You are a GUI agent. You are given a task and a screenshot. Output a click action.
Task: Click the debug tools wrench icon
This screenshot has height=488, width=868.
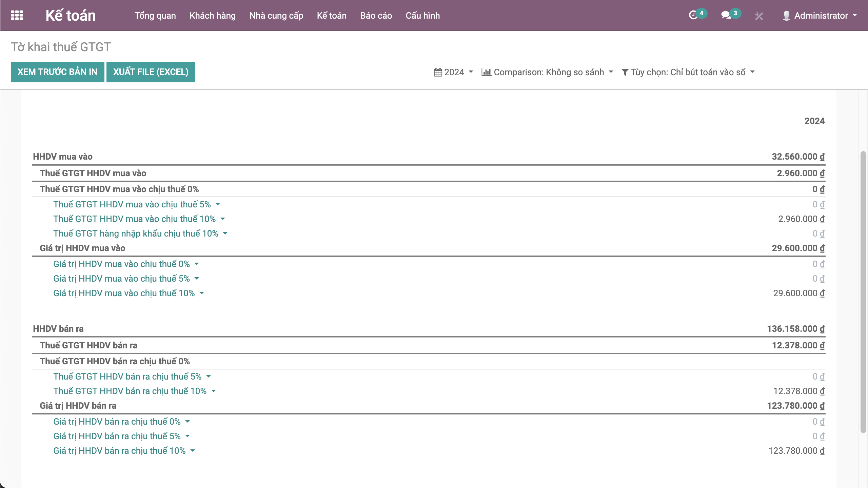(x=759, y=16)
